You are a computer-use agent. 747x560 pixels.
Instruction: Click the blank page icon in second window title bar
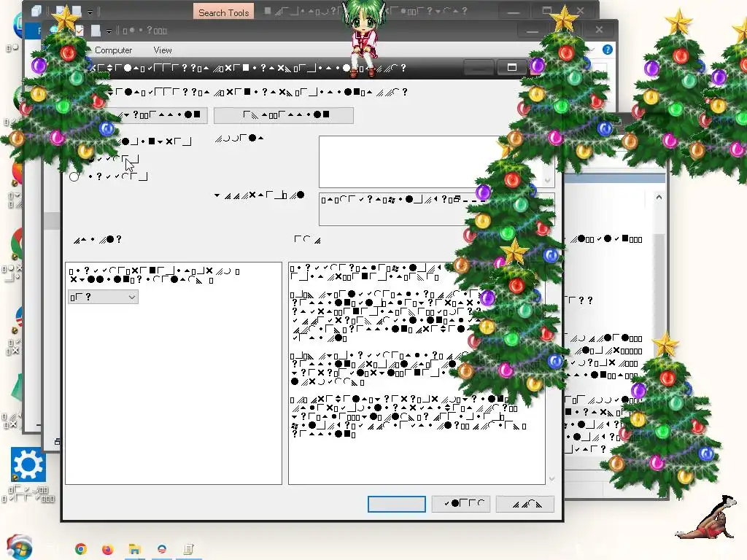click(x=96, y=31)
